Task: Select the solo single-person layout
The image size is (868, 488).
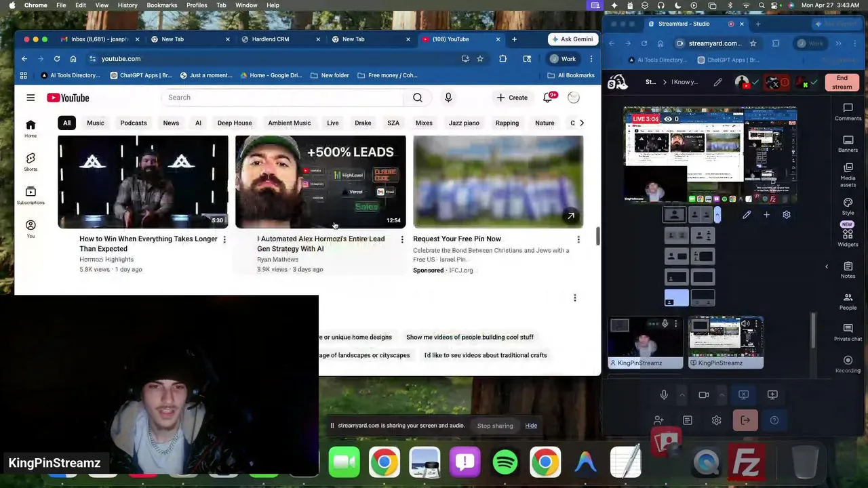Action: (674, 215)
